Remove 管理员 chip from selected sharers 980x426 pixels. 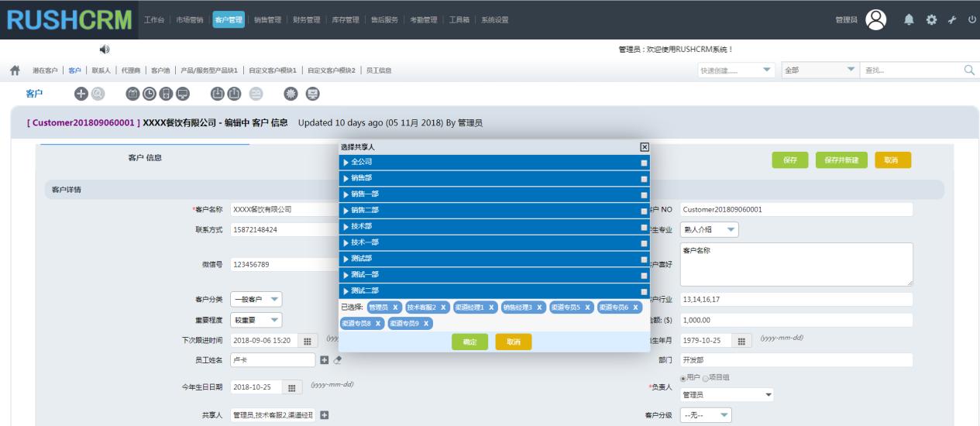396,307
